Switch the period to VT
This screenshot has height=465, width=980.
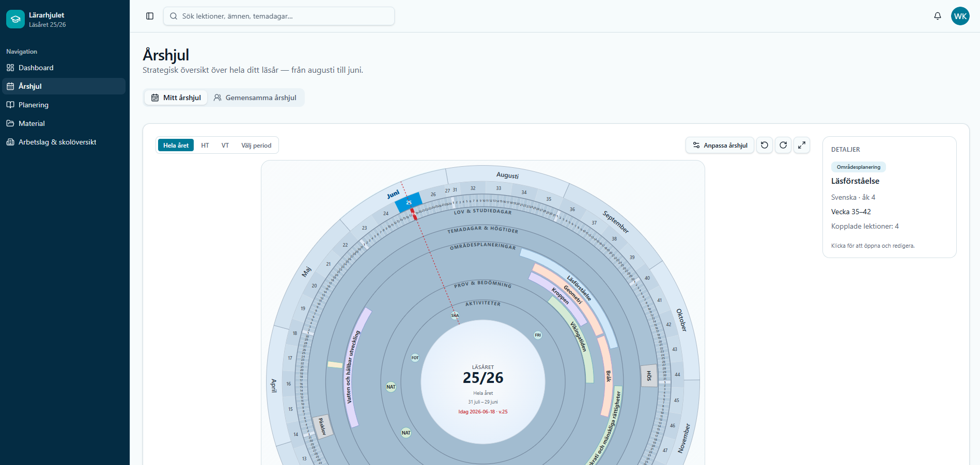coord(225,145)
